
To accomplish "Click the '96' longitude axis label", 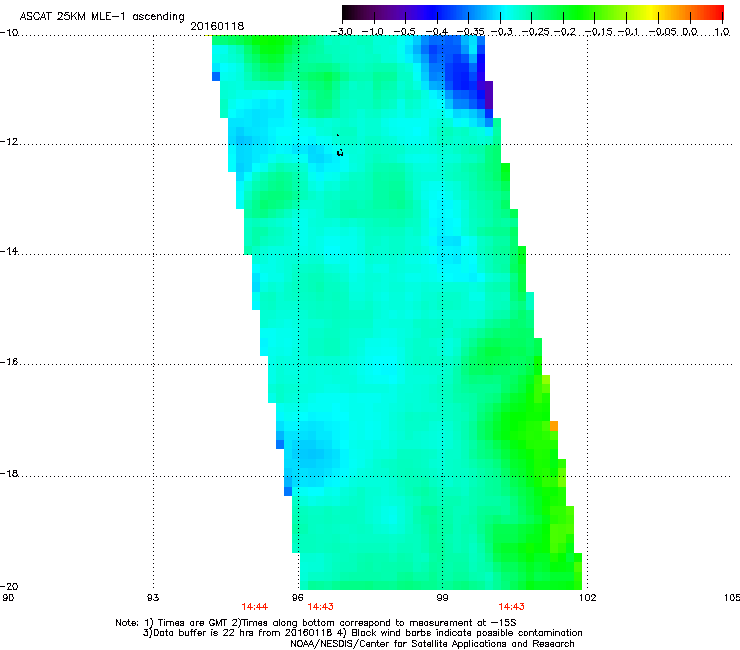I will 297,598.
